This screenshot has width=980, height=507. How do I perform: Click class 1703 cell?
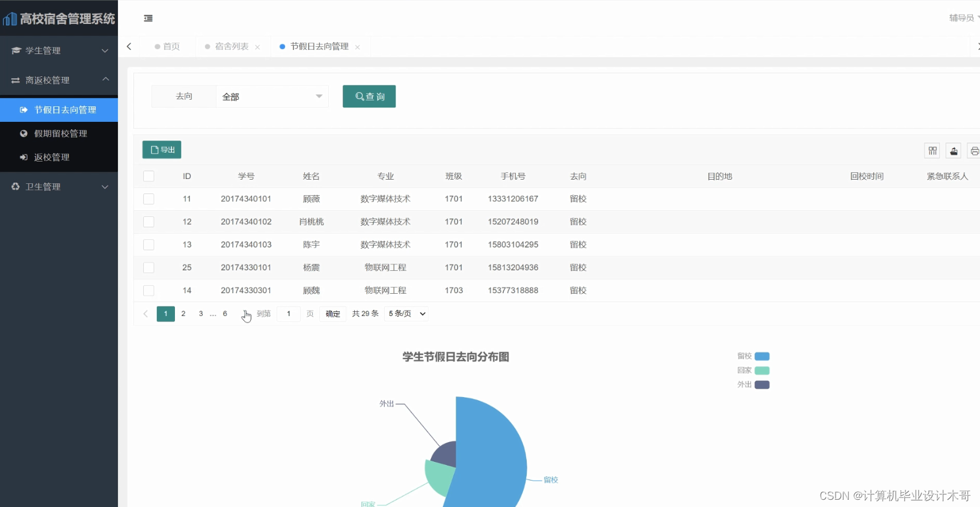tap(454, 290)
